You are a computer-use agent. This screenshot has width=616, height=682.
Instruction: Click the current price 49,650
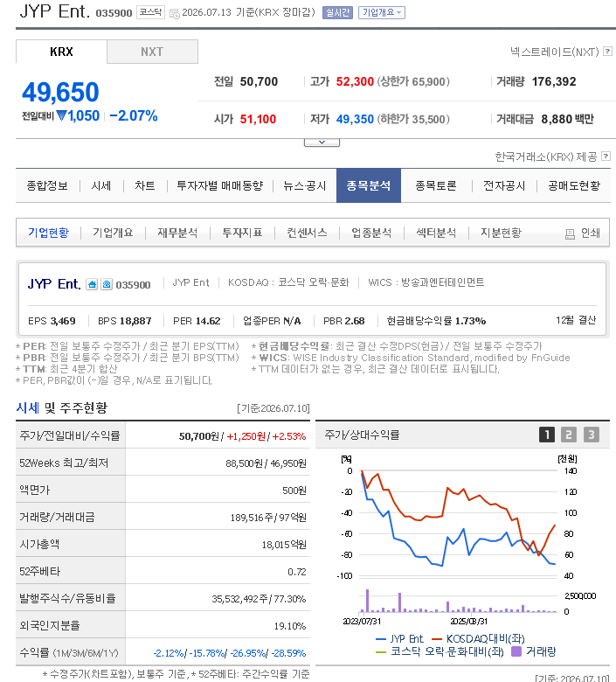(60, 92)
